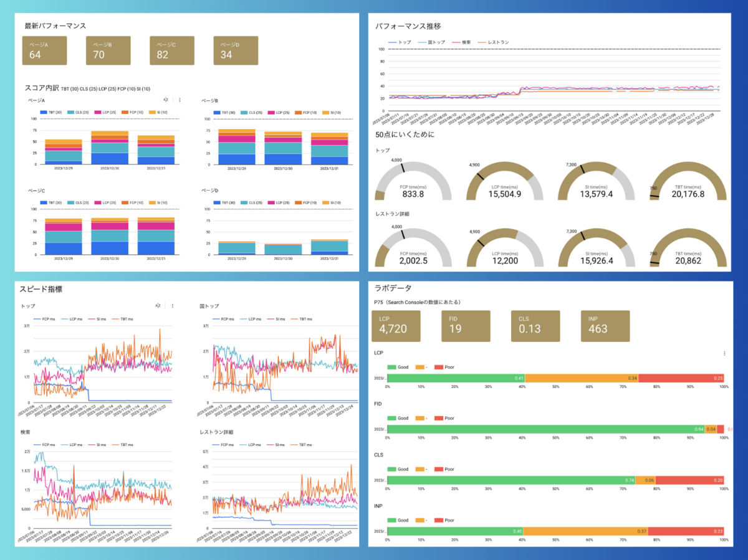Click the green 0.41 segment of the LCP bar

[x=456, y=377]
